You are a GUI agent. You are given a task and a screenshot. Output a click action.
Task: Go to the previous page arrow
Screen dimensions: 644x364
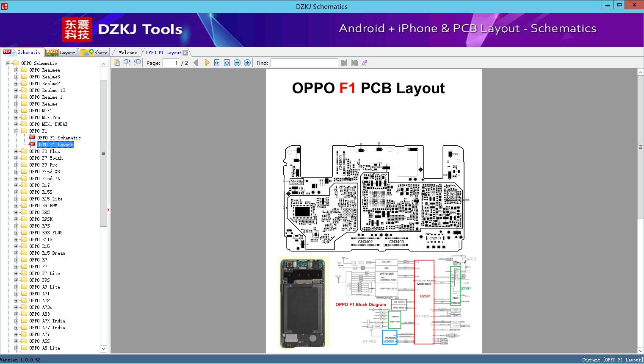click(196, 63)
